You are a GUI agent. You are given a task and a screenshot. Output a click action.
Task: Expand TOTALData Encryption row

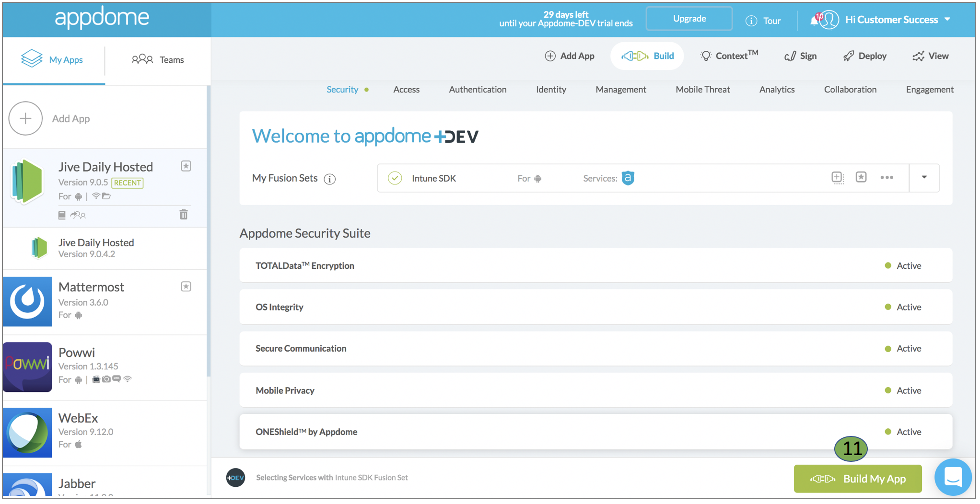pyautogui.click(x=595, y=265)
